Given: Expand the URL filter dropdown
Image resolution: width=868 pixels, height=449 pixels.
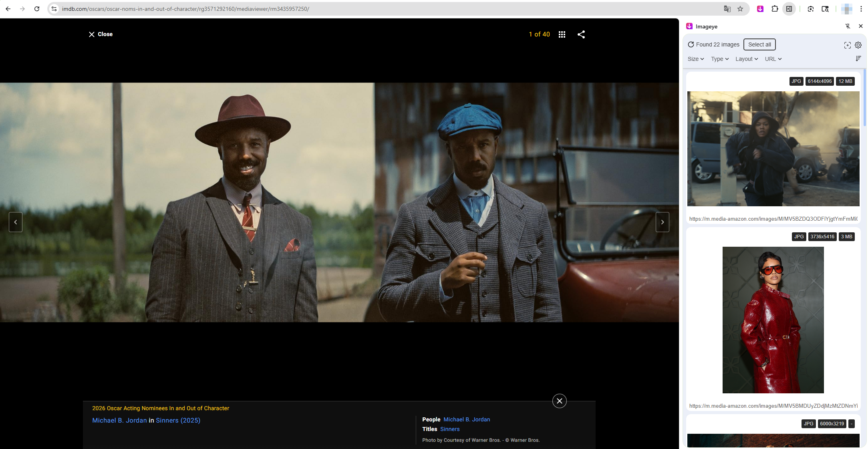Looking at the screenshot, I should [773, 59].
